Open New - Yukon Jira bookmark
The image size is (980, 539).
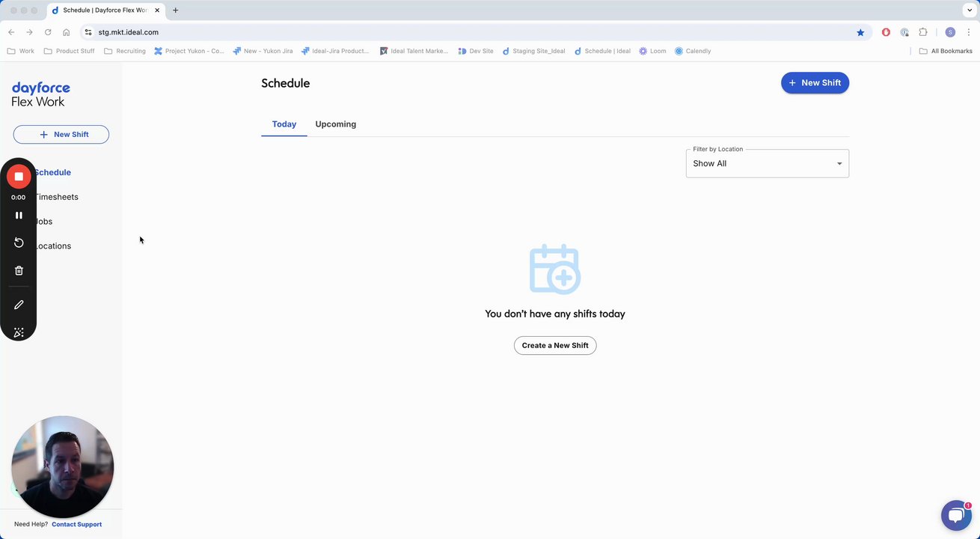(263, 51)
